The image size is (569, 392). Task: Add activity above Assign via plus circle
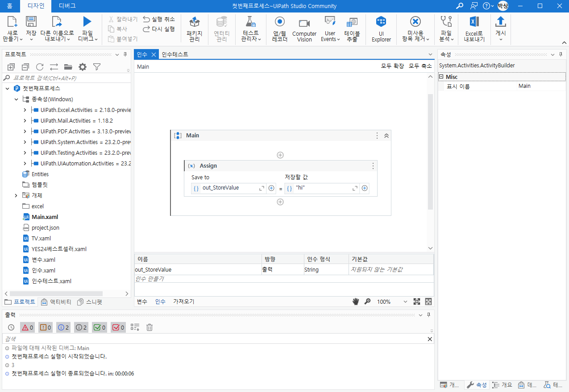pos(280,155)
